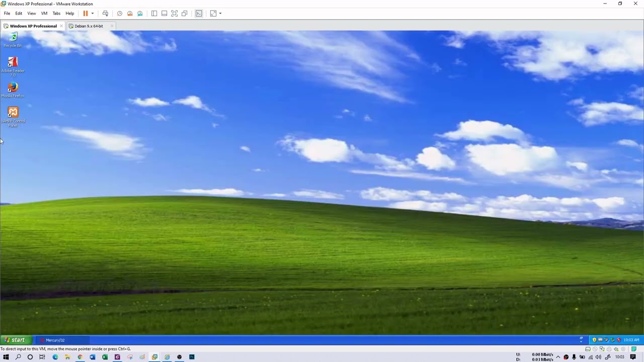
Task: Open Task View on host taskbar
Action: pos(42,357)
